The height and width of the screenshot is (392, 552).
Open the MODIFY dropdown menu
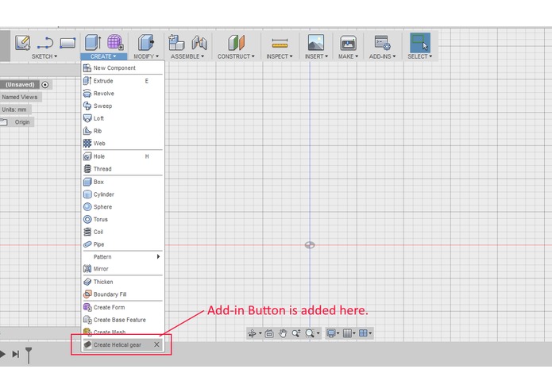(x=146, y=56)
